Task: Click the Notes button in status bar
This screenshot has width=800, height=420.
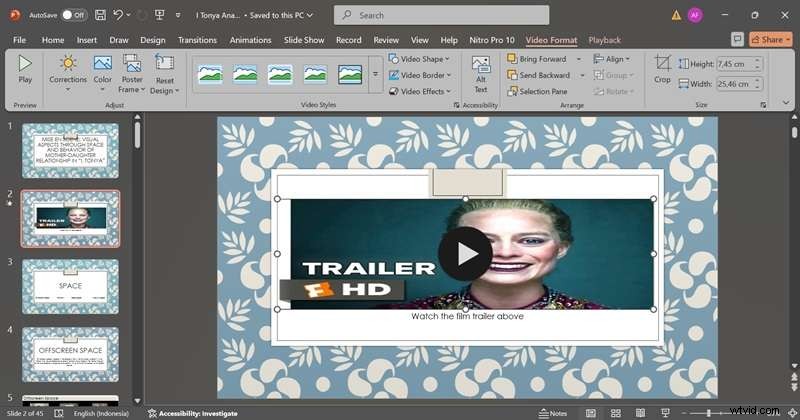Action: [x=553, y=413]
